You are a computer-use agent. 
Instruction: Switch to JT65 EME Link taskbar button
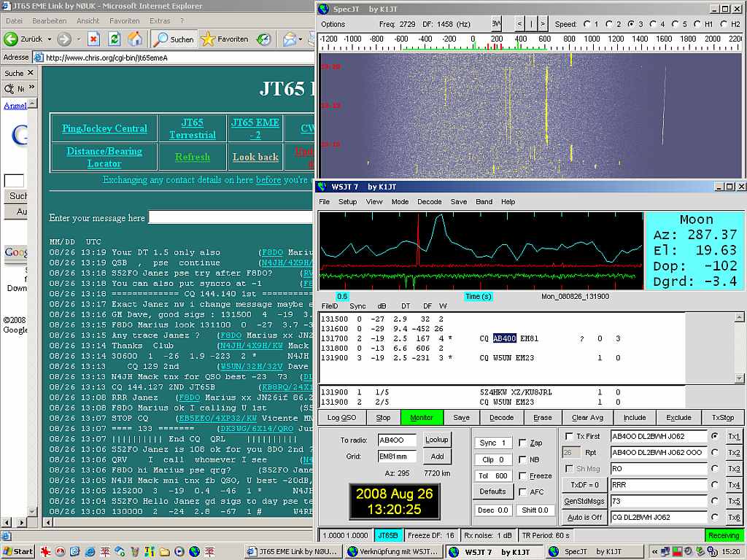pos(292,551)
